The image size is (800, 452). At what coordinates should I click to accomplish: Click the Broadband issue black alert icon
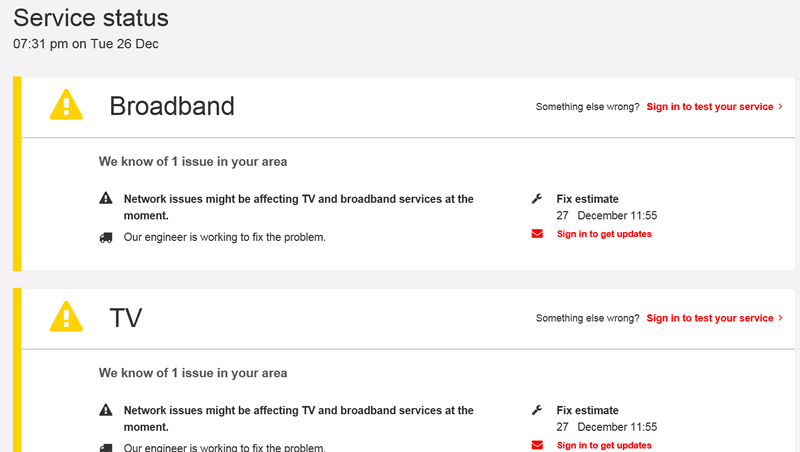[x=106, y=199]
